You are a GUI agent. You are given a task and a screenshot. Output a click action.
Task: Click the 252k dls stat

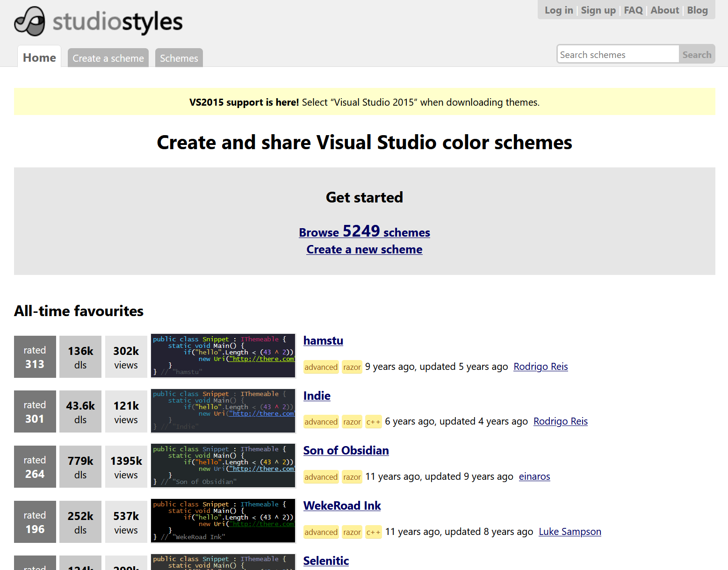(x=80, y=522)
